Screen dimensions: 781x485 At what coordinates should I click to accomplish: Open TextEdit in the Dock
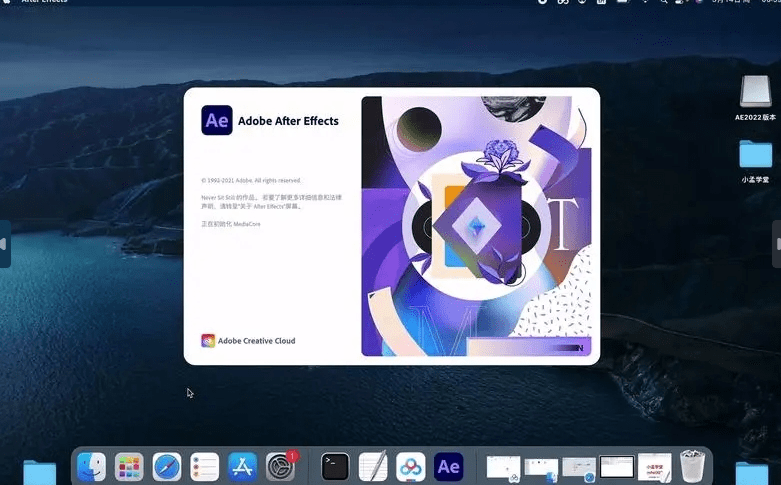tap(373, 467)
